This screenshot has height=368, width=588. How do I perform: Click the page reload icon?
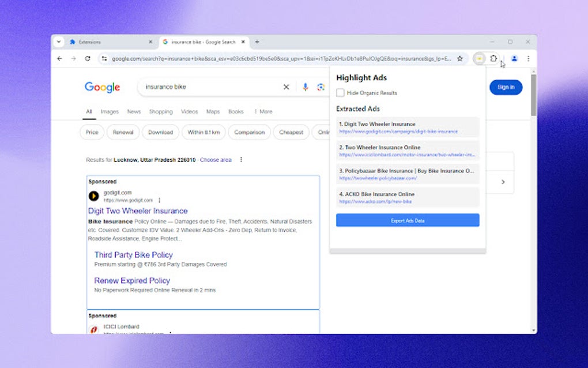click(x=88, y=58)
